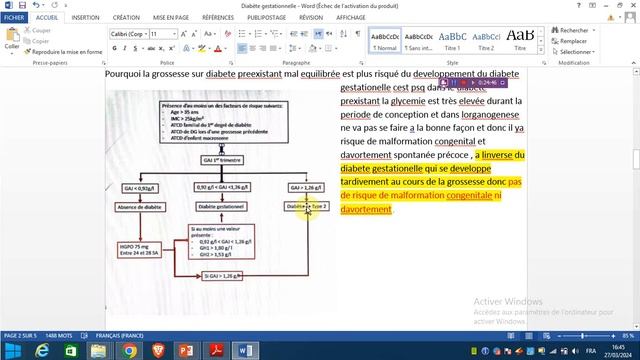
Task: Click the Coller paste icon
Action: (x=12, y=35)
